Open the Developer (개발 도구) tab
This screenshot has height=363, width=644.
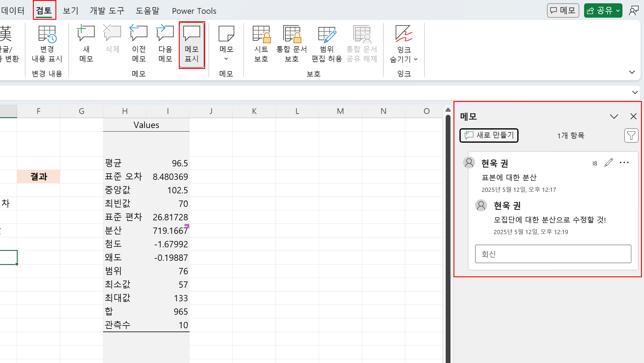(107, 11)
